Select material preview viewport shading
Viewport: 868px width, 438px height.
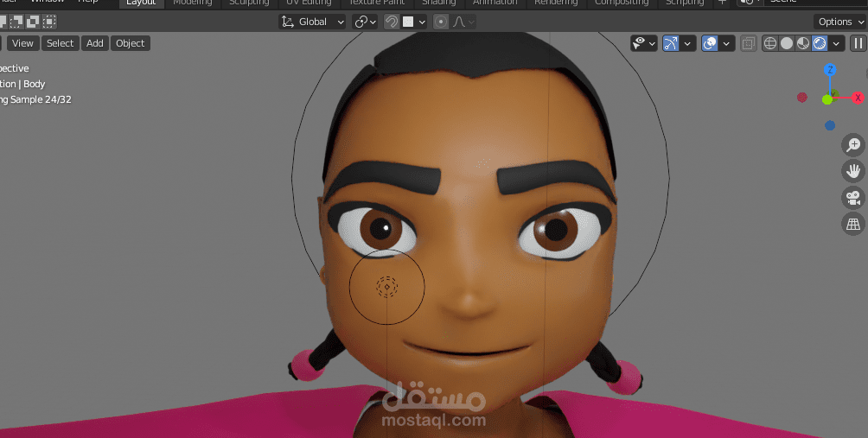point(802,43)
